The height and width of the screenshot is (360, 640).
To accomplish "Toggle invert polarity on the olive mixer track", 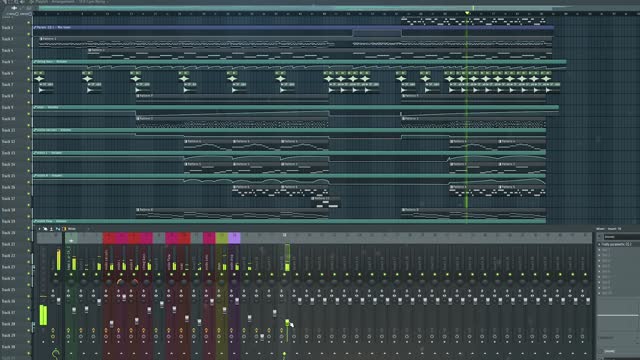I will pos(219,291).
